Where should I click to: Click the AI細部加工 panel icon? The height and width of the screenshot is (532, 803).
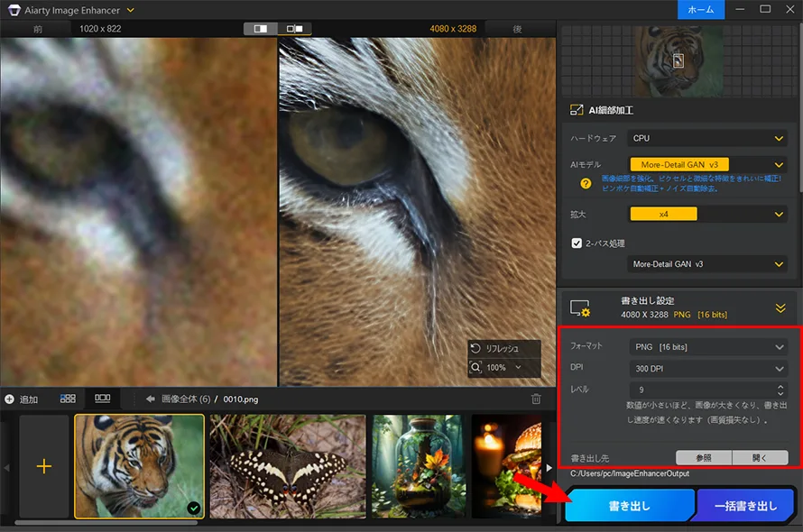point(577,110)
